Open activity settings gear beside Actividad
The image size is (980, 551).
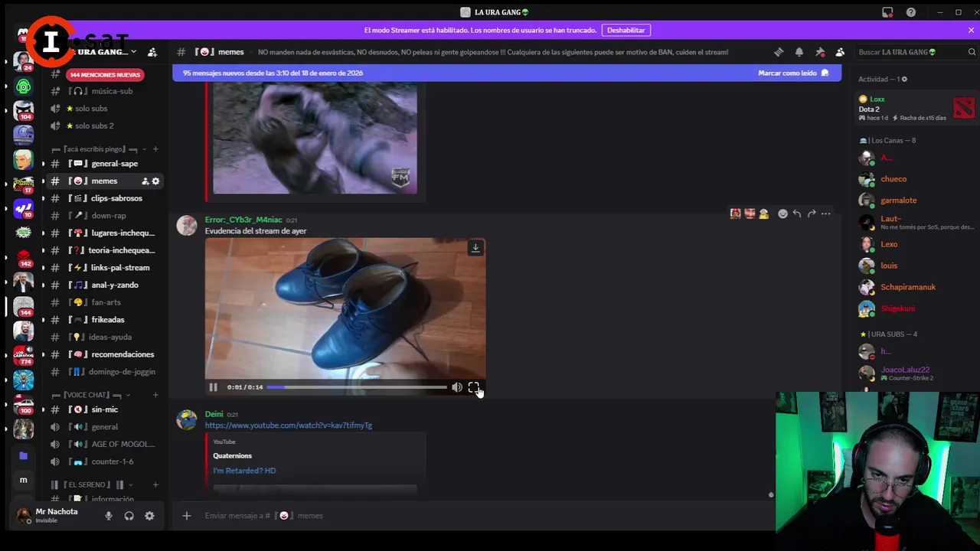tap(903, 80)
